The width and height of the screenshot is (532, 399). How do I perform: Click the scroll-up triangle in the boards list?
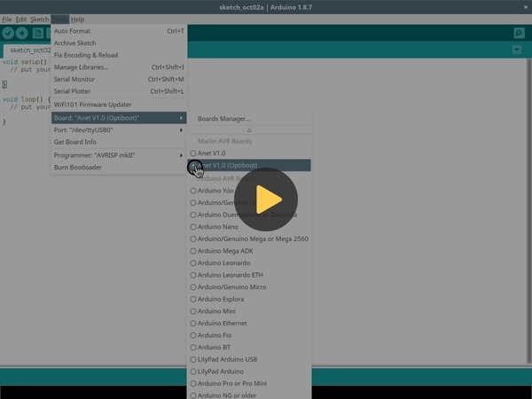pos(249,130)
